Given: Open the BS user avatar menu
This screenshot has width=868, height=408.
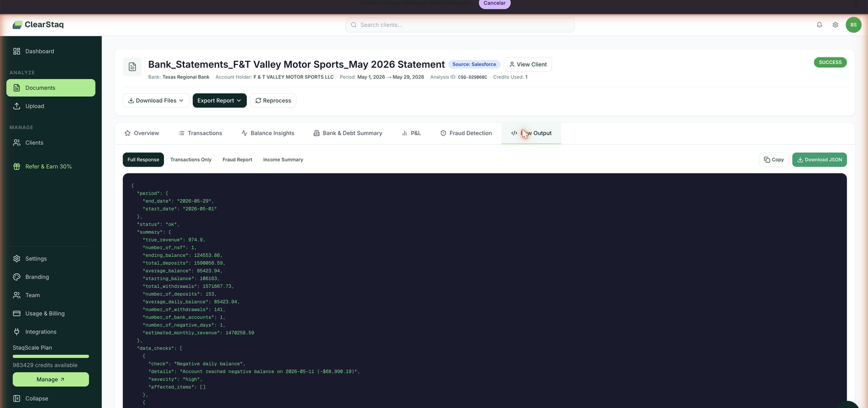Looking at the screenshot, I should [853, 25].
